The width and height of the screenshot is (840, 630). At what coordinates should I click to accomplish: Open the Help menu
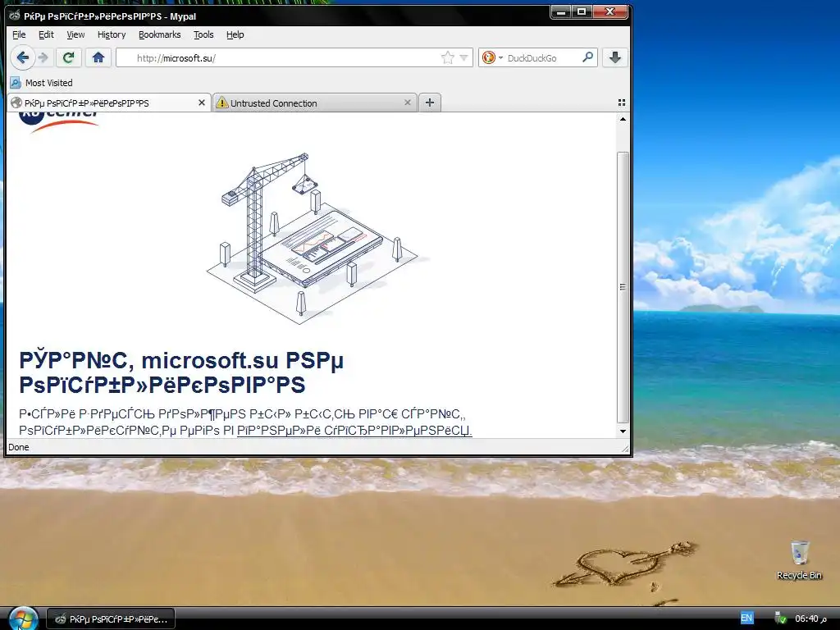[x=235, y=34]
